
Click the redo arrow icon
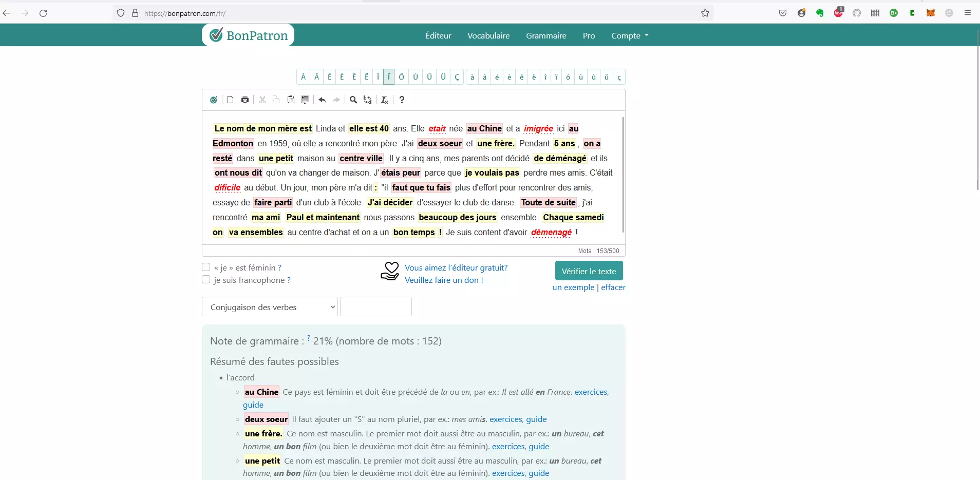(x=336, y=100)
